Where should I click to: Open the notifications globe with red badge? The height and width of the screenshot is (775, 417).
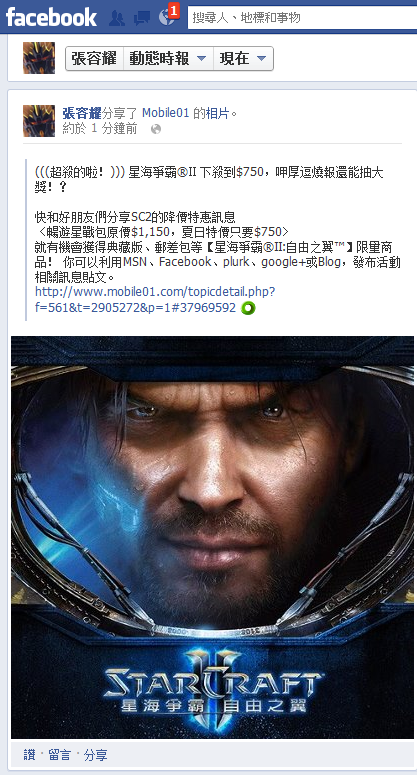coord(167,16)
